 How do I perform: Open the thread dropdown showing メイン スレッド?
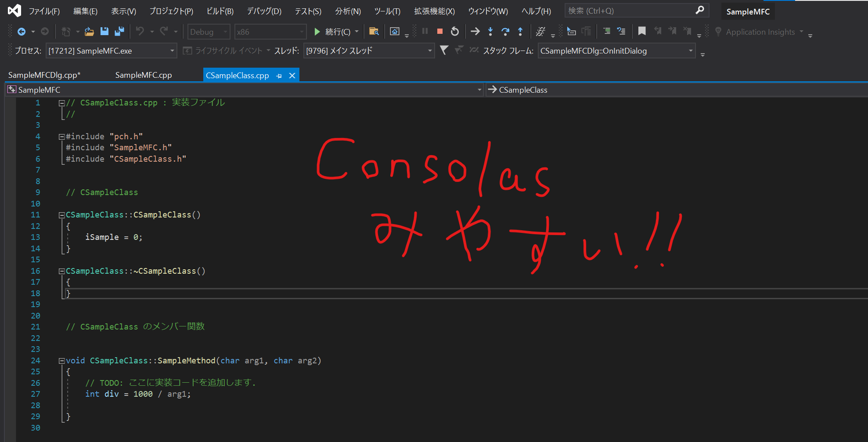click(x=369, y=51)
